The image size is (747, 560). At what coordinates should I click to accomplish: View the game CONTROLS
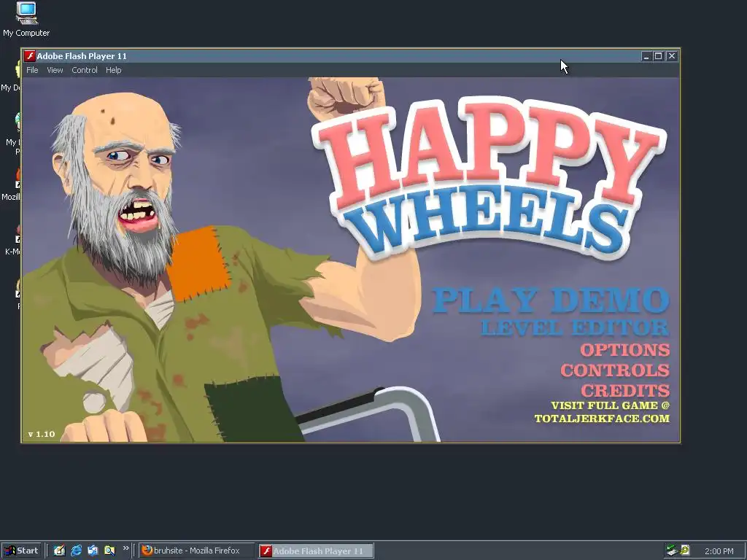(615, 370)
